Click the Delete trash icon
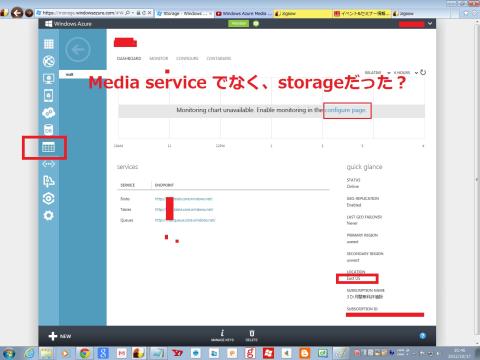This screenshot has width=480, height=360. coord(252,335)
